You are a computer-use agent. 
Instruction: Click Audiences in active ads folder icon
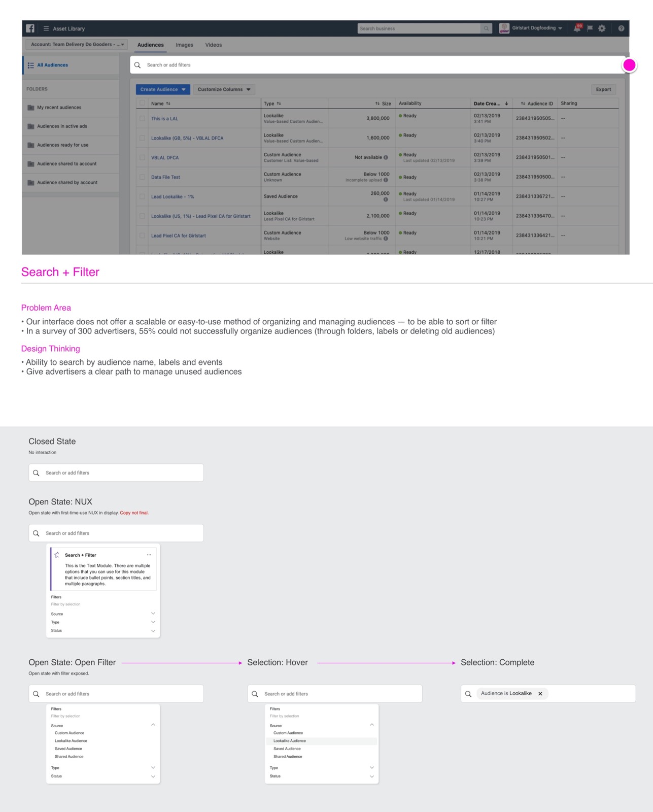(x=31, y=126)
